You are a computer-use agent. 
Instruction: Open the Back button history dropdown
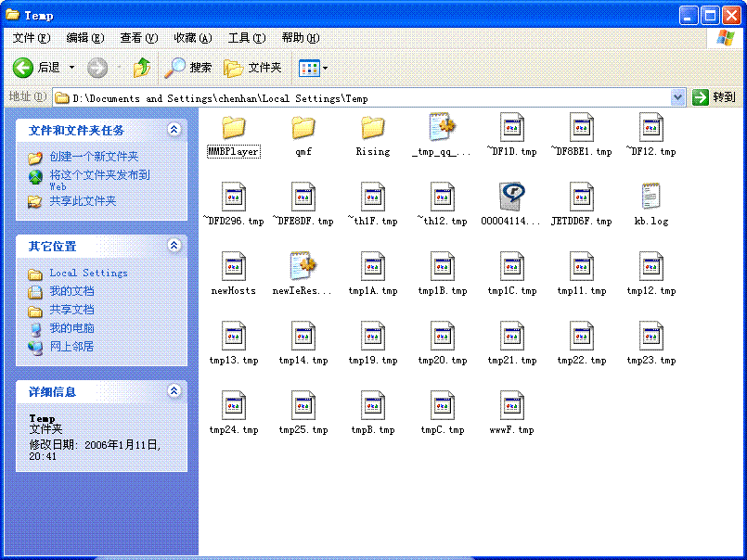coord(71,68)
